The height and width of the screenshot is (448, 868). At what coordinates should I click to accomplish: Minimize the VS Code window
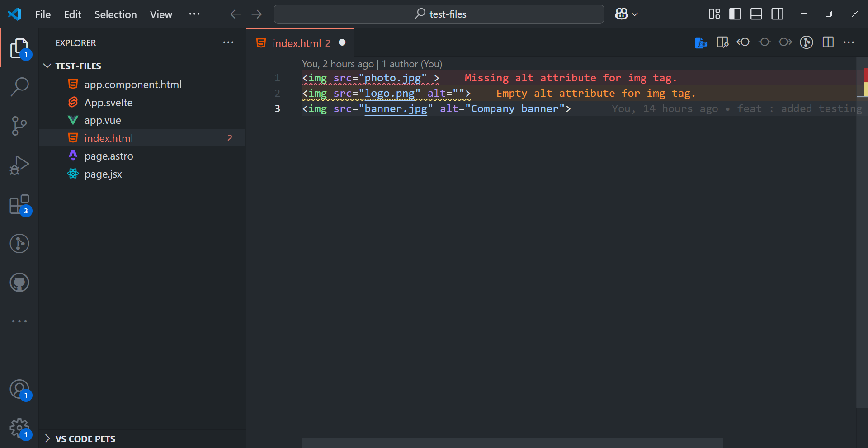coord(803,14)
